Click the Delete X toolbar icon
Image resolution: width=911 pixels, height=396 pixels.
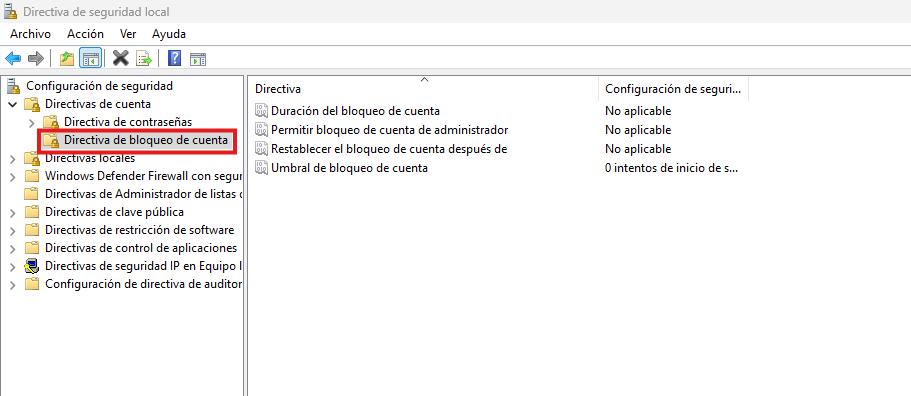tap(120, 58)
